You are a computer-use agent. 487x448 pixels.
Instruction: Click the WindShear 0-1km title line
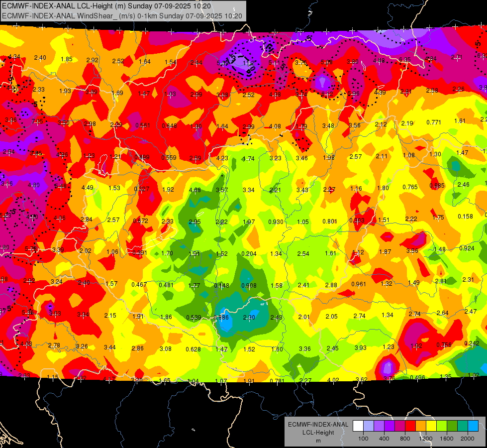[122, 16]
